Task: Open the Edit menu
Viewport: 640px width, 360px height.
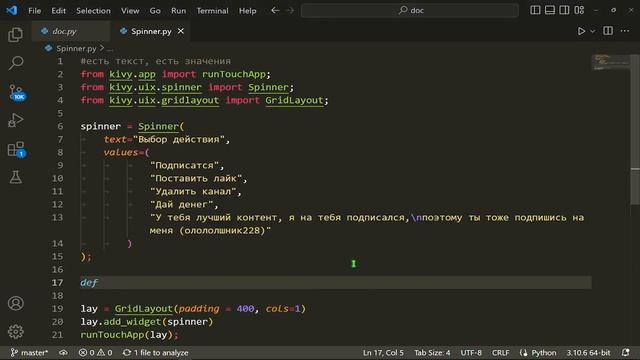Action: point(58,11)
